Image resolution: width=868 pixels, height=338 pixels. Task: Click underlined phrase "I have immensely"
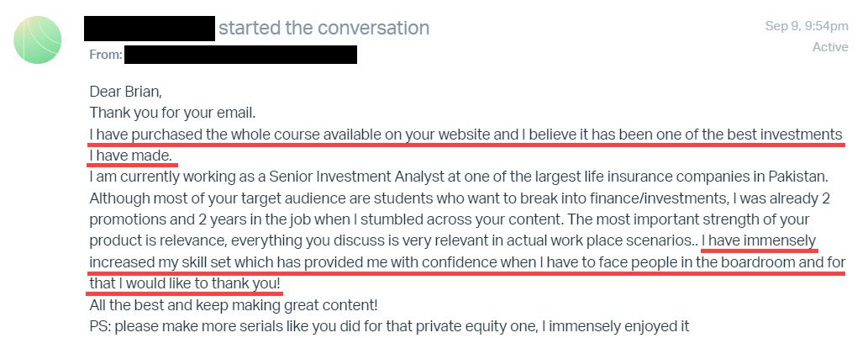click(758, 242)
